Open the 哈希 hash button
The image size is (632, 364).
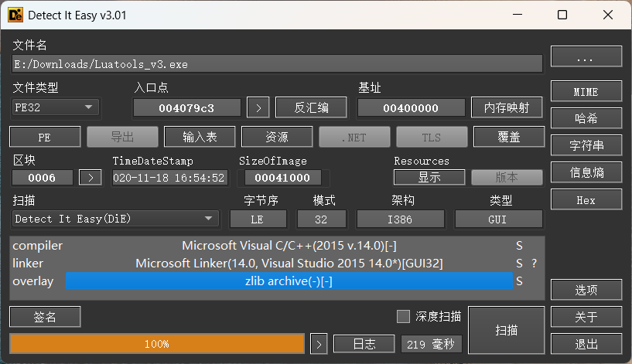[586, 118]
